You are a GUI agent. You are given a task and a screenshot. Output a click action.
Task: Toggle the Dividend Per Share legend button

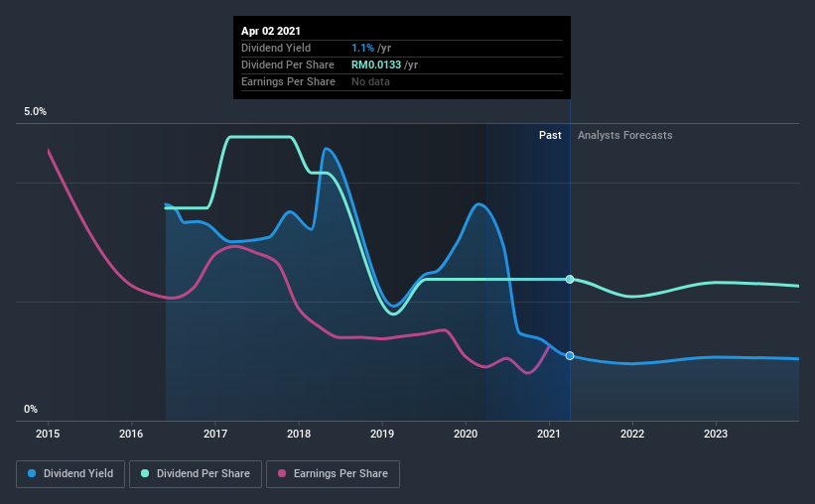tap(196, 474)
